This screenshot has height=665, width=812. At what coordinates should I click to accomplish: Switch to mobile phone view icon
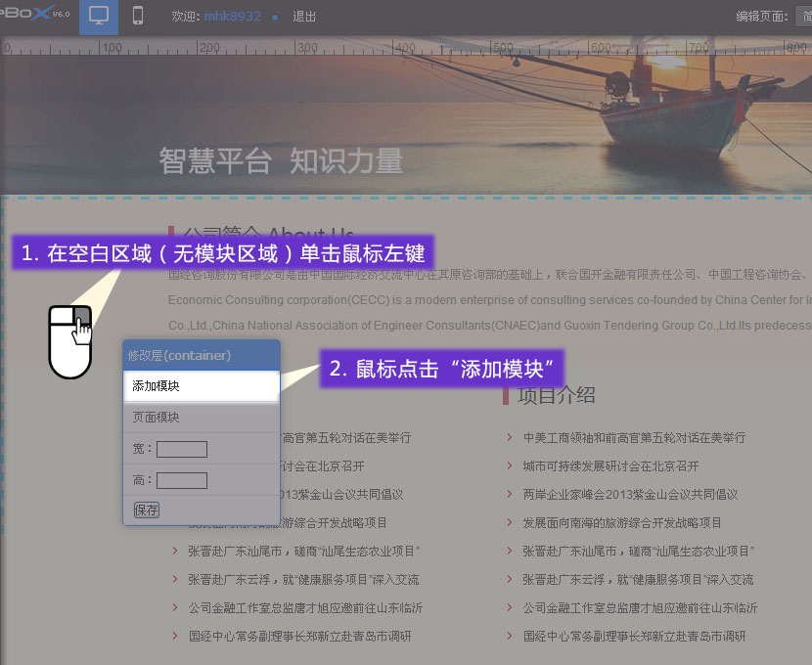tap(138, 17)
